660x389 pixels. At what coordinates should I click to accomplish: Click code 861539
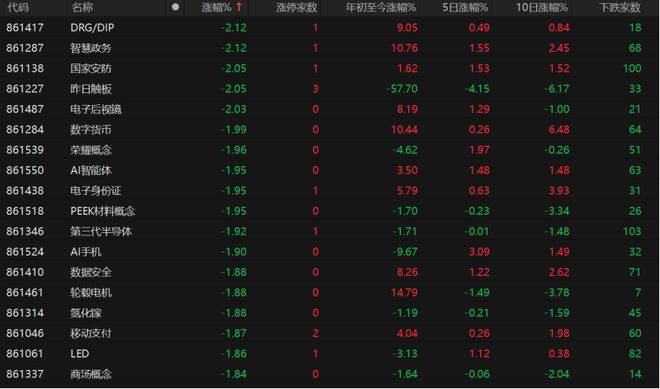25,150
